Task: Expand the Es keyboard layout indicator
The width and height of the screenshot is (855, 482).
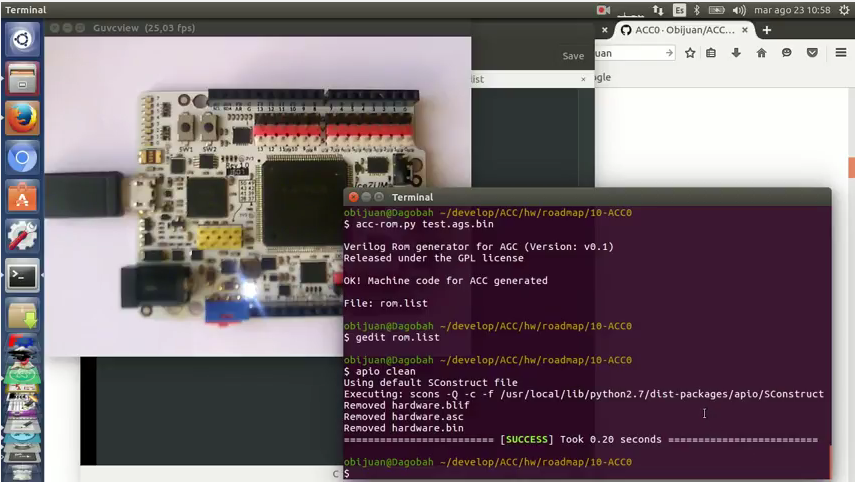Action: point(679,10)
